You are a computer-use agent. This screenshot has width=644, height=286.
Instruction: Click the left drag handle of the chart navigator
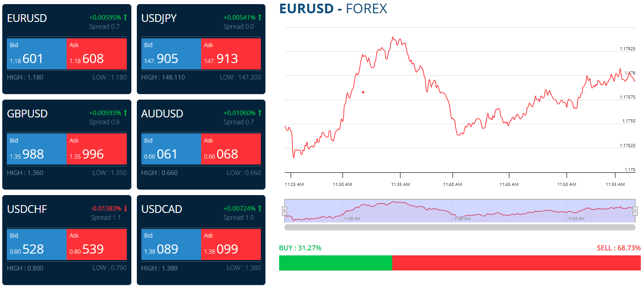[284, 211]
